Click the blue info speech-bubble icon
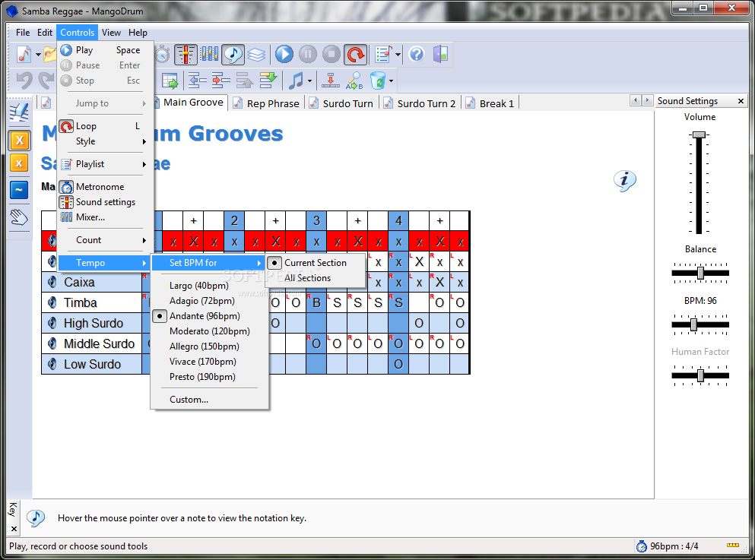This screenshot has height=560, width=755. pyautogui.click(x=625, y=181)
